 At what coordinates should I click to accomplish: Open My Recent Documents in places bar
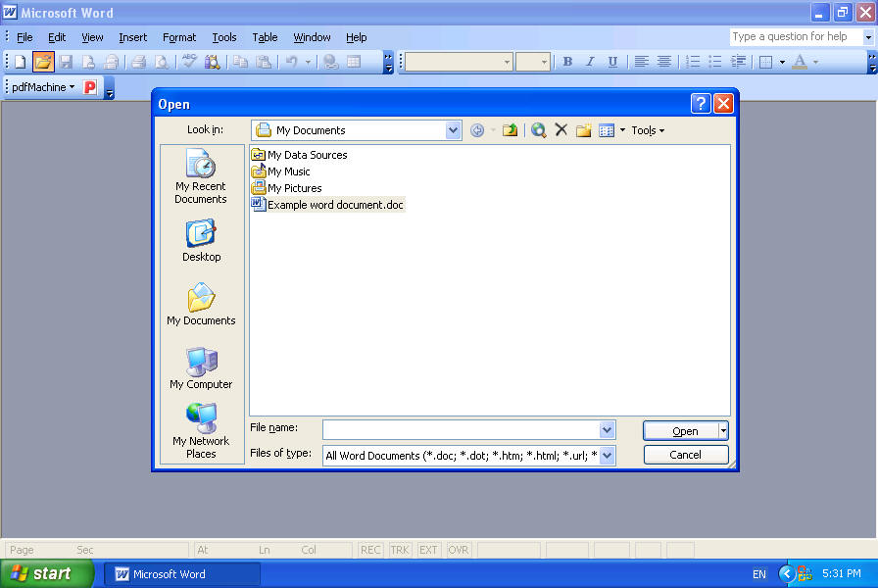pyautogui.click(x=201, y=177)
